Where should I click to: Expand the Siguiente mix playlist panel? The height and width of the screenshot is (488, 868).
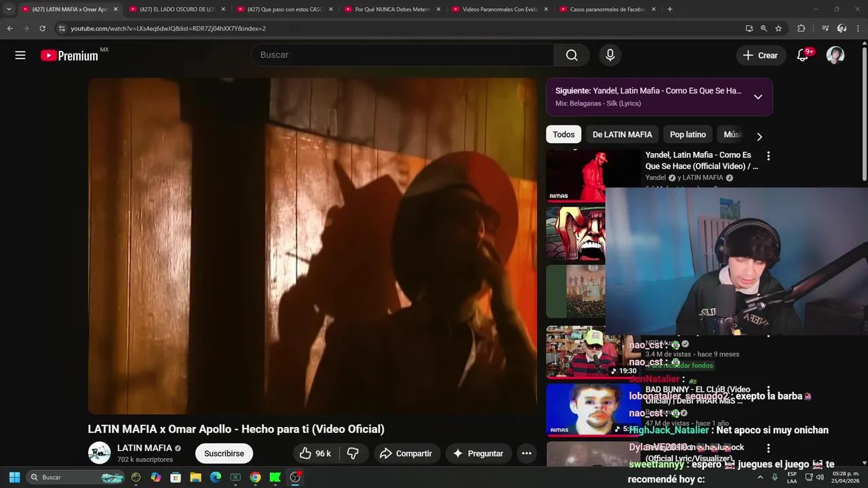click(x=758, y=97)
